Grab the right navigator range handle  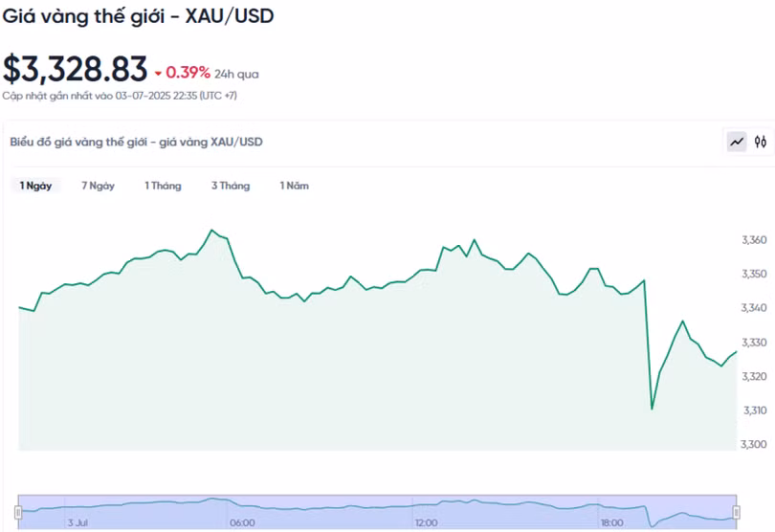[736, 512]
